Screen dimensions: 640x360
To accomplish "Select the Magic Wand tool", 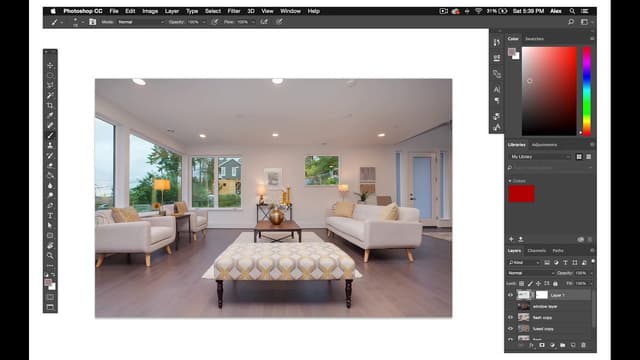I will [50, 96].
